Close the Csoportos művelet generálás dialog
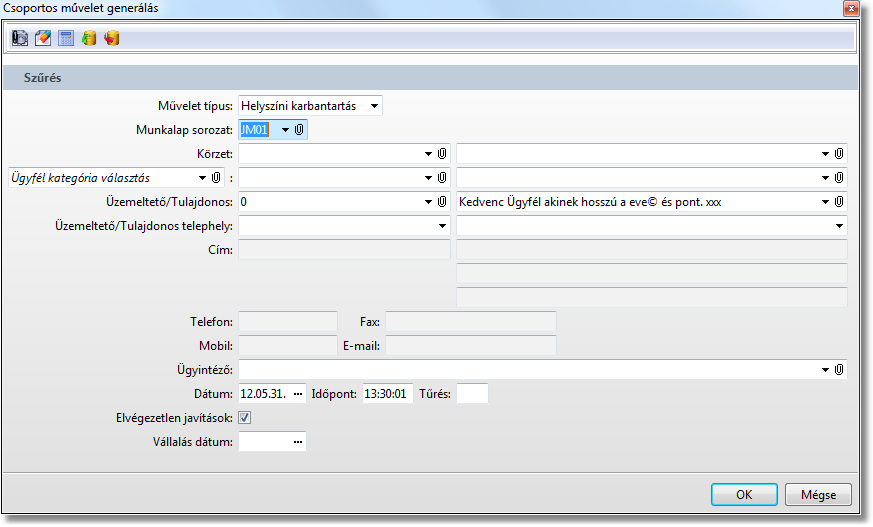873x527 pixels. coord(850,8)
